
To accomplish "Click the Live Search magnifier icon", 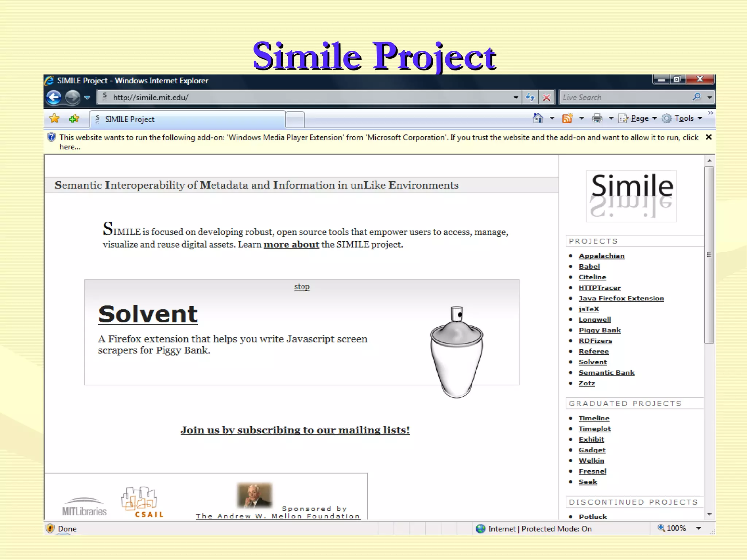I will tap(697, 97).
